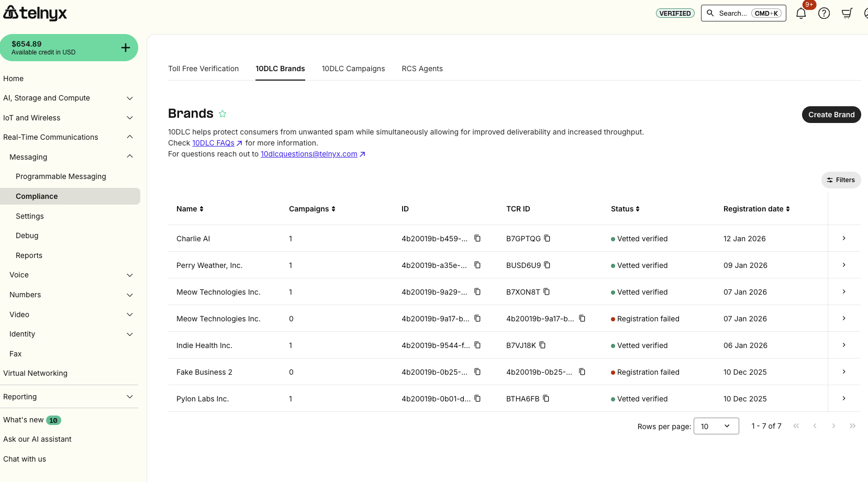Copy ID of Fake Business 2
Image resolution: width=868 pixels, height=482 pixels.
tap(477, 372)
